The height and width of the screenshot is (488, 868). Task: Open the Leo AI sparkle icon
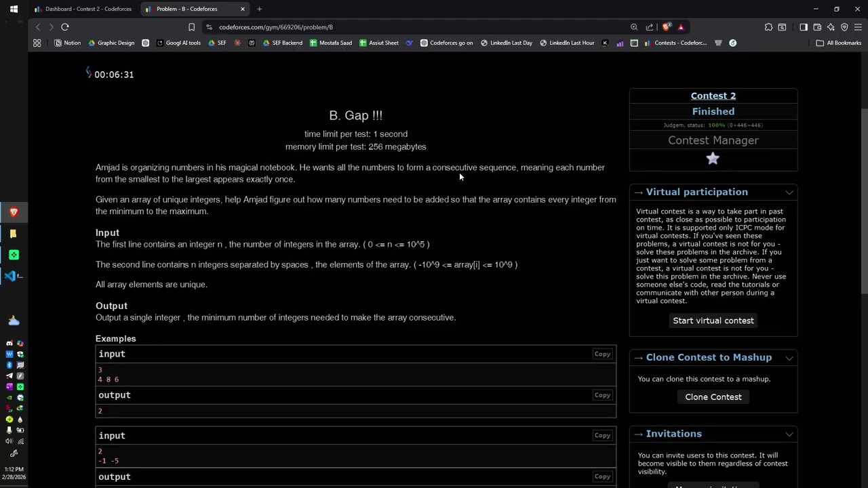click(x=831, y=27)
